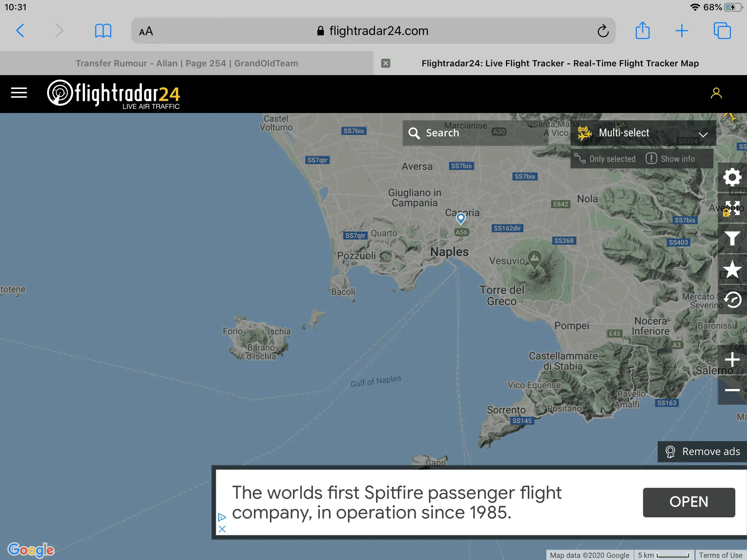Open the playback history clock icon
Viewport: 747px width, 560px height.
pos(732,300)
